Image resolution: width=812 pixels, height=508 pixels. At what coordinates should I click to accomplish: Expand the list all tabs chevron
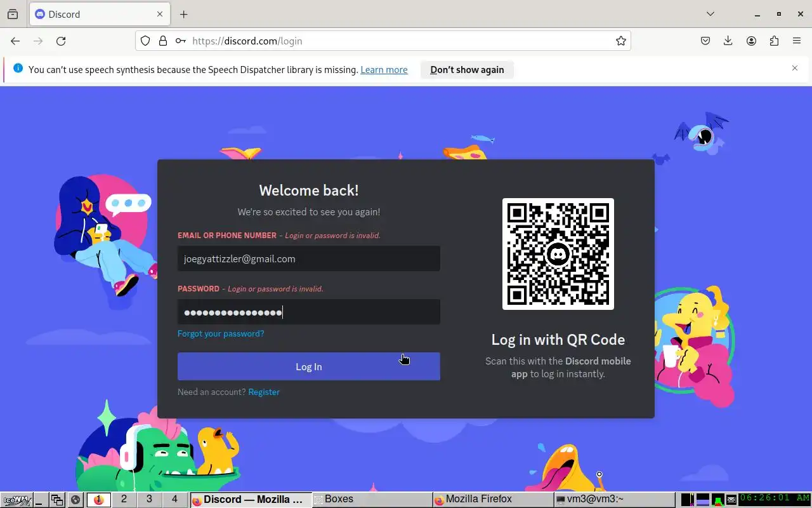pyautogui.click(x=710, y=14)
